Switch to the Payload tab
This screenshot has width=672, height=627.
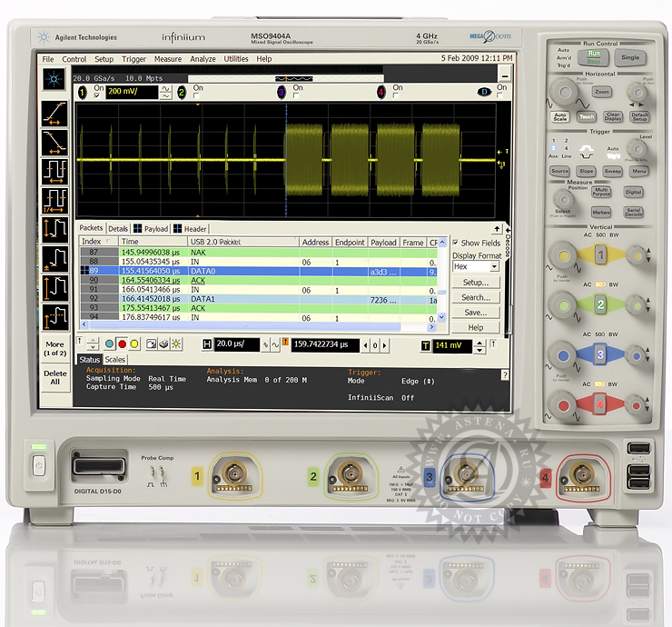[x=152, y=229]
